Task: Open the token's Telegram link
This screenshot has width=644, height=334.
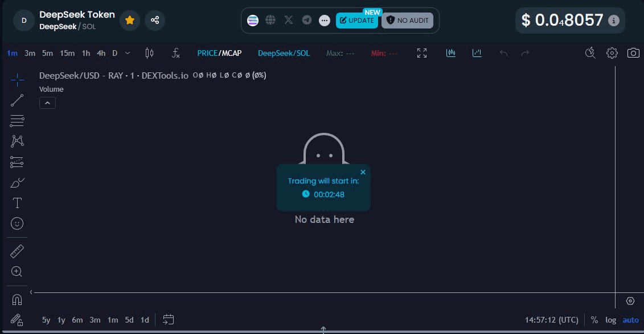Action: click(307, 20)
